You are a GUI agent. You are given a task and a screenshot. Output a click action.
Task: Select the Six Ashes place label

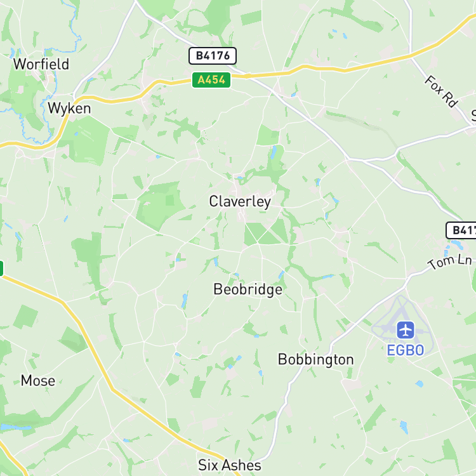230,465
